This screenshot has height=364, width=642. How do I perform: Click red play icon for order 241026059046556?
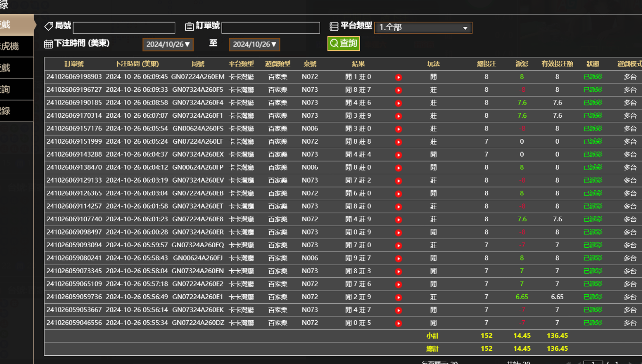click(x=398, y=323)
